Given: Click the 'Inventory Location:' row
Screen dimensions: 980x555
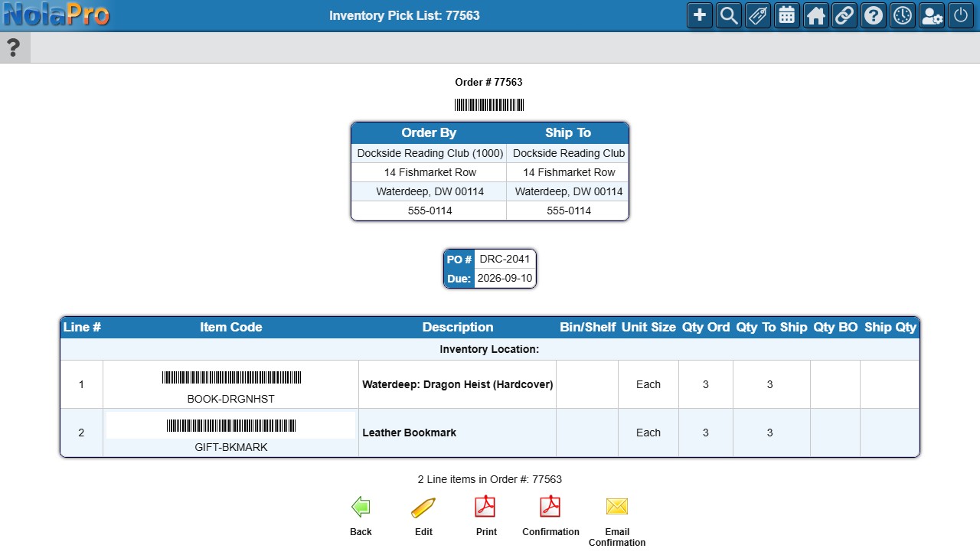Looking at the screenshot, I should [490, 349].
